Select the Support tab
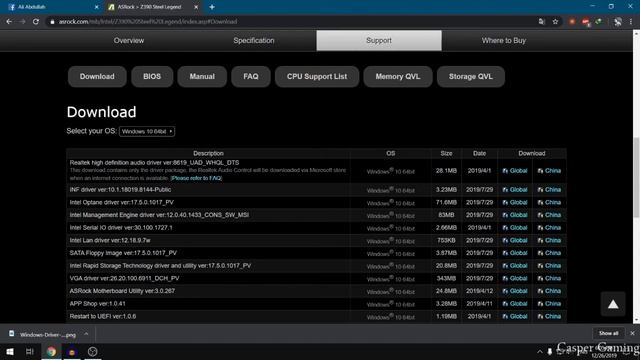The width and height of the screenshot is (640, 360). pos(379,40)
